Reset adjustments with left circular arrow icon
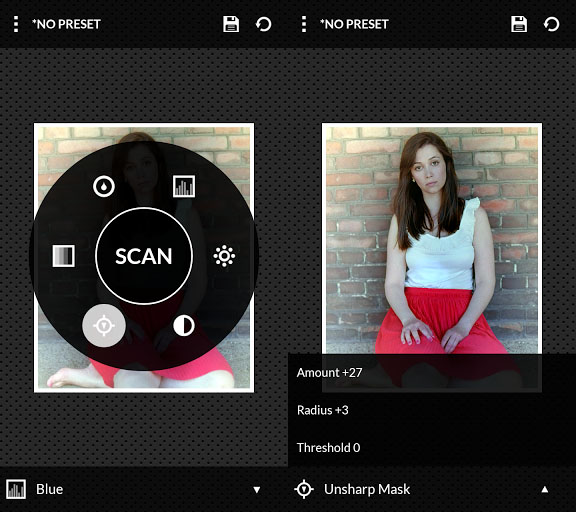576x512 pixels. tap(263, 24)
